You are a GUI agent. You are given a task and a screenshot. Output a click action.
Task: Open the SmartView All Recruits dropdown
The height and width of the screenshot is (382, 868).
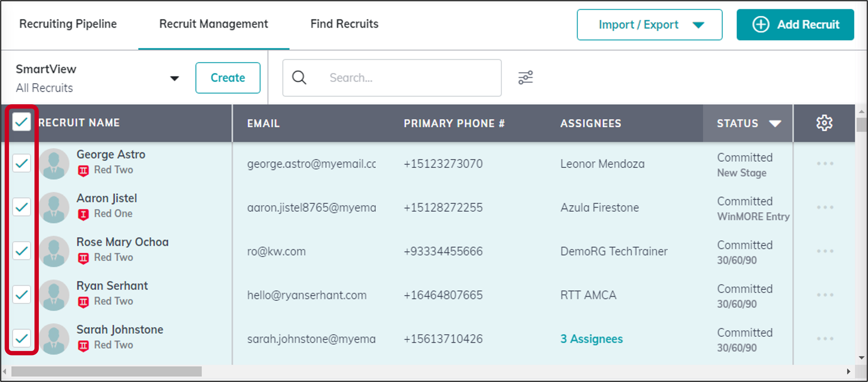174,78
